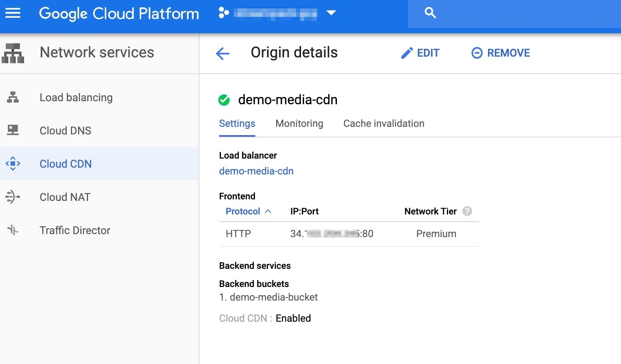Click the Origin details page title
Viewport: 621px width, 364px height.
click(x=294, y=52)
